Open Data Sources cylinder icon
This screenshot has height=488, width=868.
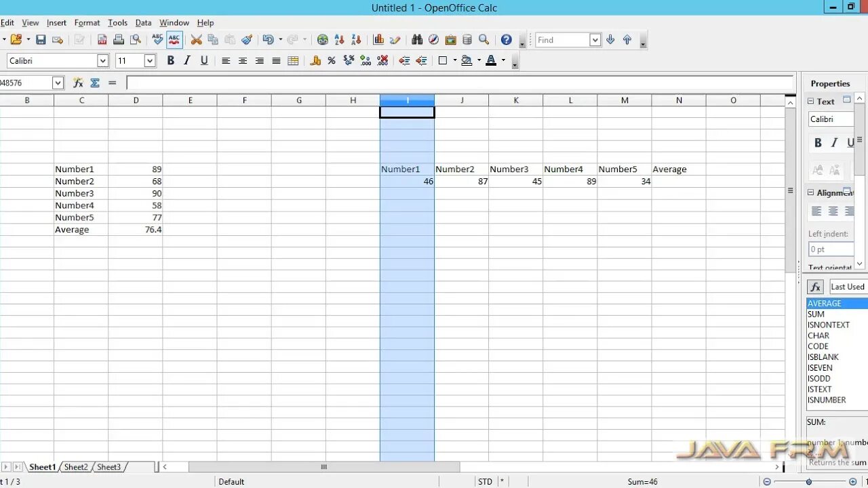[467, 40]
